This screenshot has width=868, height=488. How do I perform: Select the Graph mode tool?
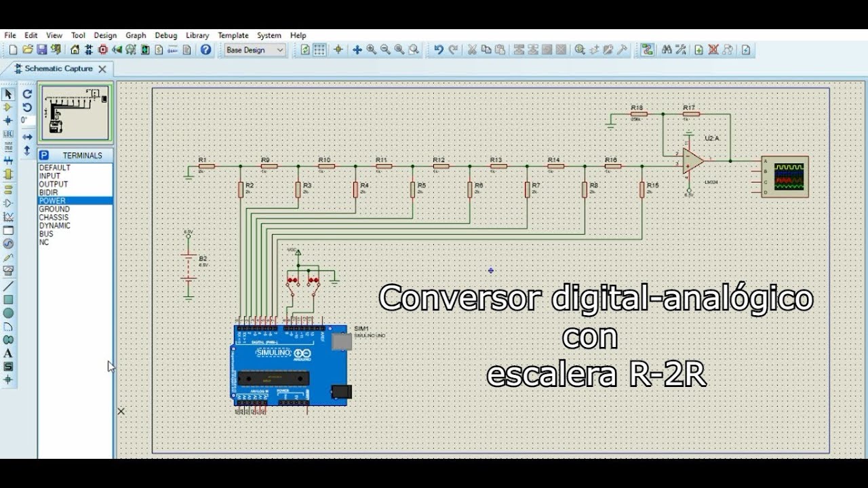point(8,217)
